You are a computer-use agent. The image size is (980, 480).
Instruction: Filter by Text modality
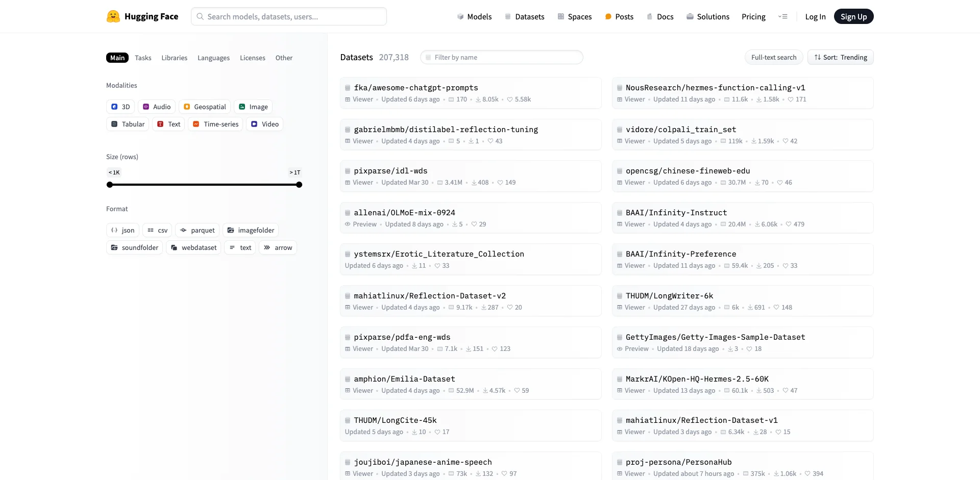(168, 124)
